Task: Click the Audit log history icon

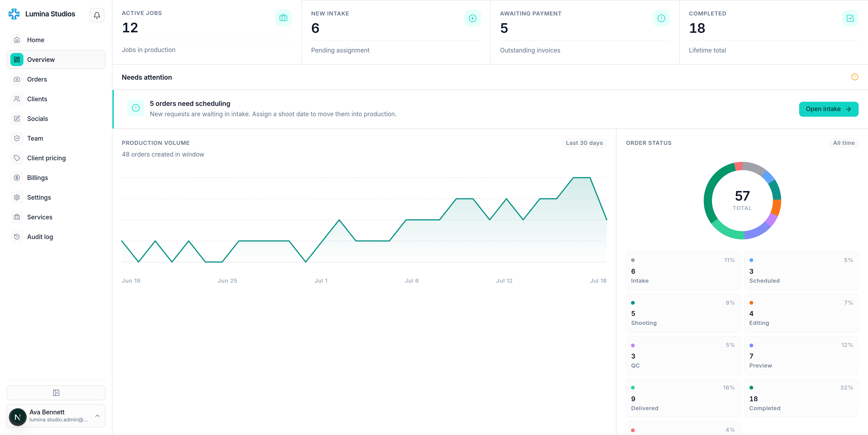Action: click(17, 237)
